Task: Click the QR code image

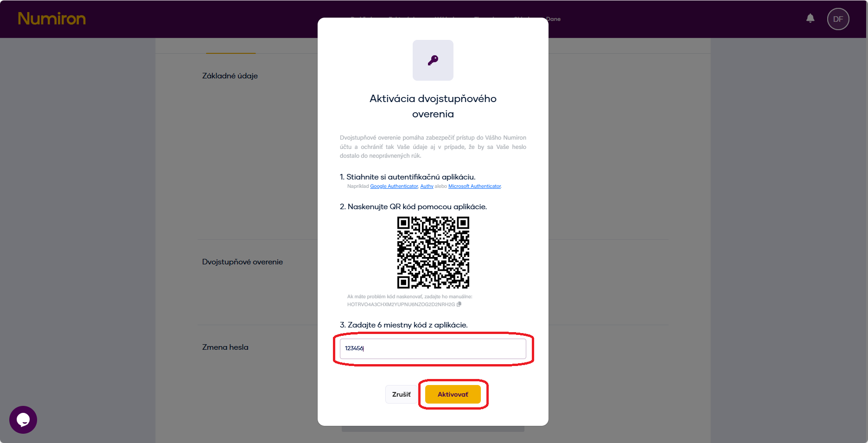Action: [x=433, y=253]
